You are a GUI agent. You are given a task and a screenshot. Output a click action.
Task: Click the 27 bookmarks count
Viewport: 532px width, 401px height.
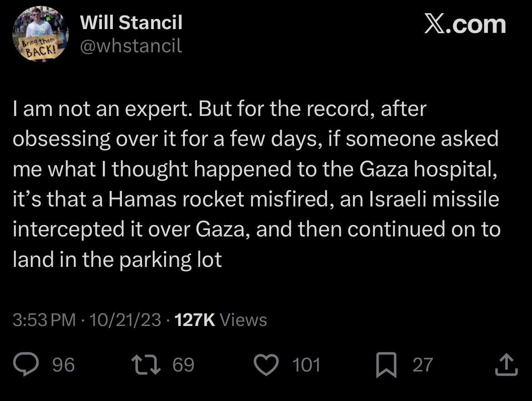(423, 365)
